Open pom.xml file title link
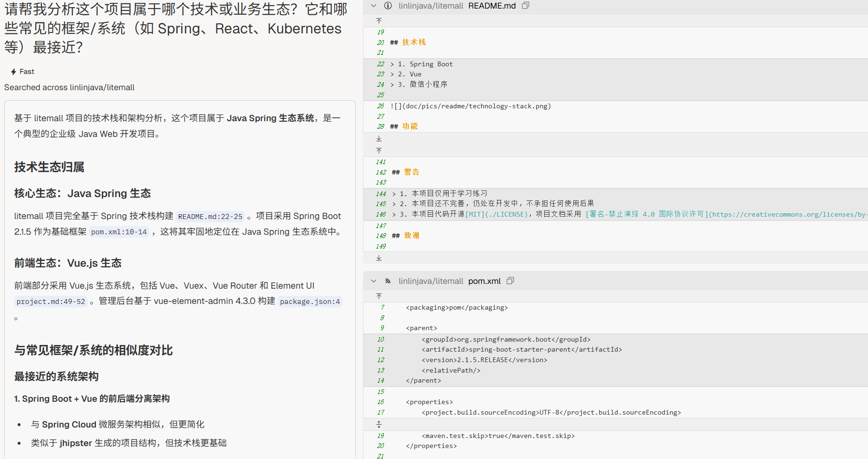Screen dimensions: 868x459 point(484,281)
